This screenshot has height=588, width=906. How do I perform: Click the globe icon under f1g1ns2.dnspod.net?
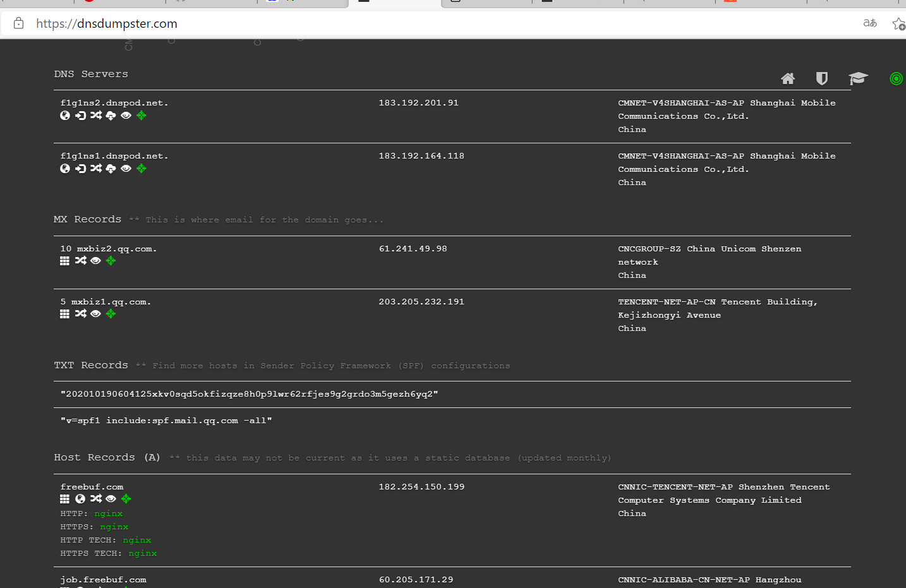[x=65, y=116]
